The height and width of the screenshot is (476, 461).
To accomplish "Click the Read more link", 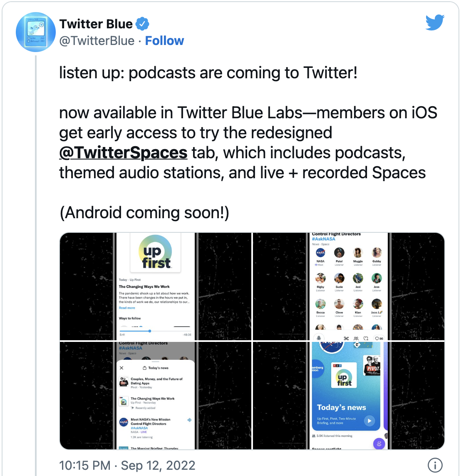I will (x=127, y=308).
